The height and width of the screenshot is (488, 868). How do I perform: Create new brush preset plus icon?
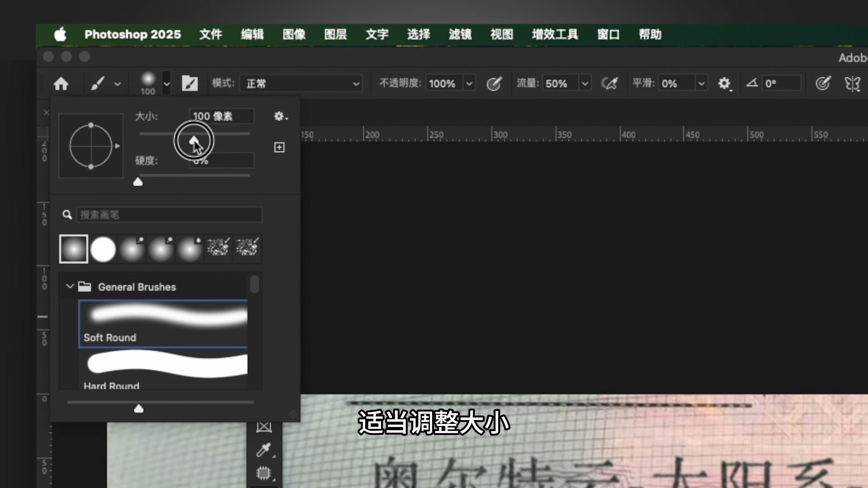click(279, 147)
